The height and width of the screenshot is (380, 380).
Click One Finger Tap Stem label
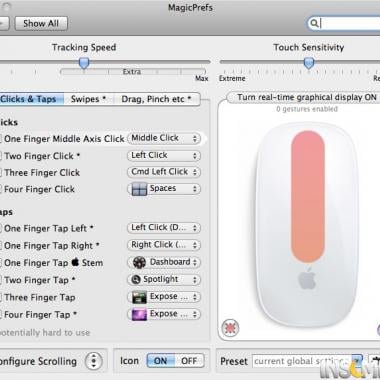[53, 263]
